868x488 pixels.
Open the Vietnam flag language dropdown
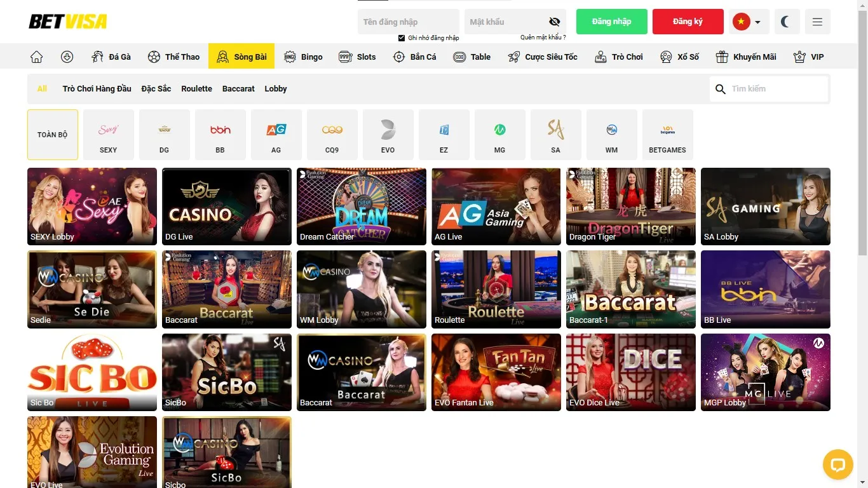749,22
